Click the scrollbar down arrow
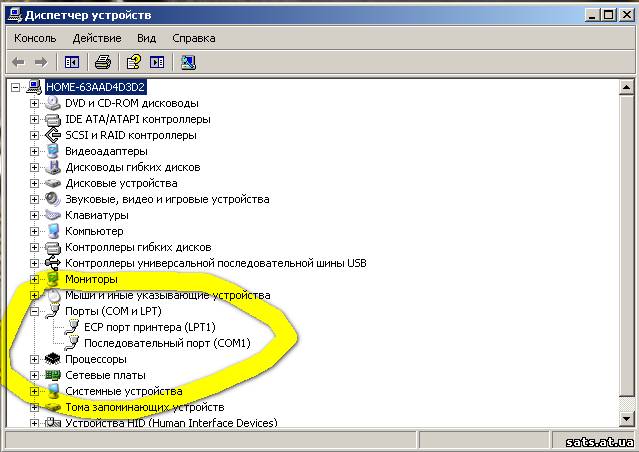 click(x=626, y=419)
